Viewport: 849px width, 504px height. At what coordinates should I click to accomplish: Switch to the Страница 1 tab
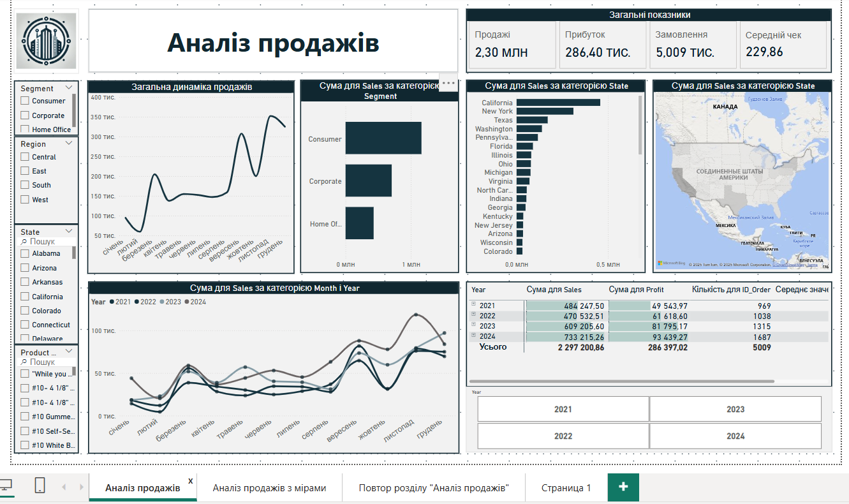coord(566,488)
